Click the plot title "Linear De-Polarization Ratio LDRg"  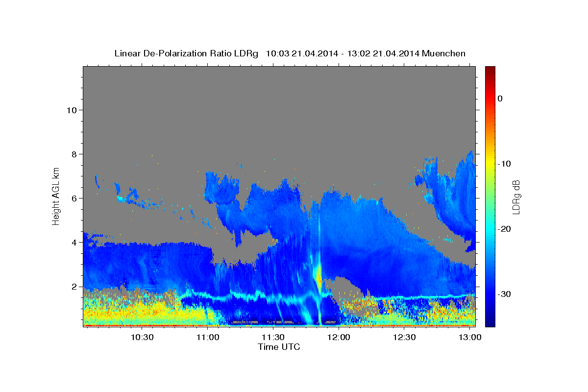pyautogui.click(x=186, y=53)
